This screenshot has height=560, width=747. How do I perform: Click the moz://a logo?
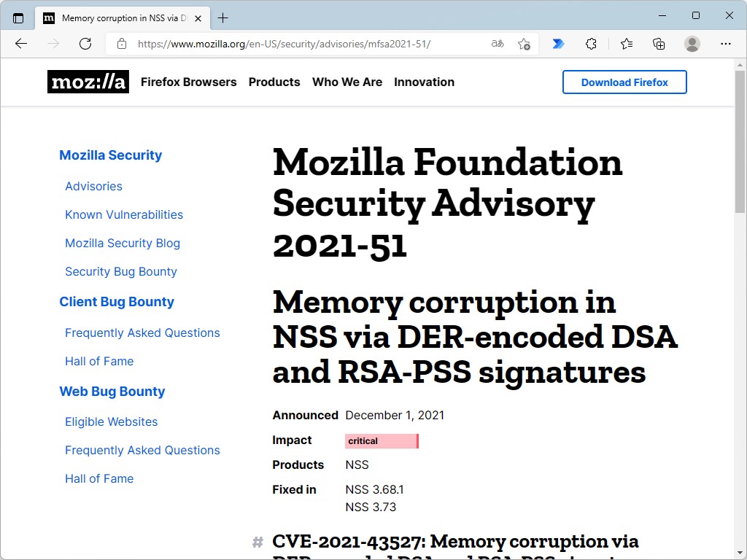click(88, 82)
